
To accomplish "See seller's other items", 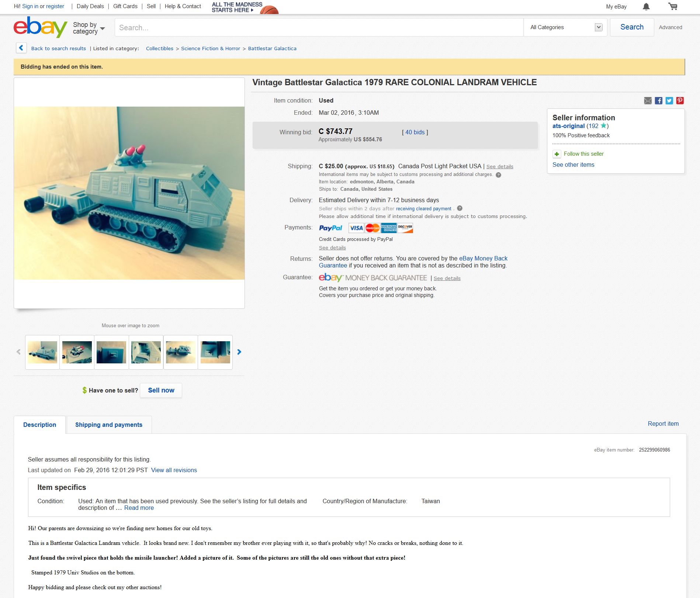I will [x=573, y=165].
